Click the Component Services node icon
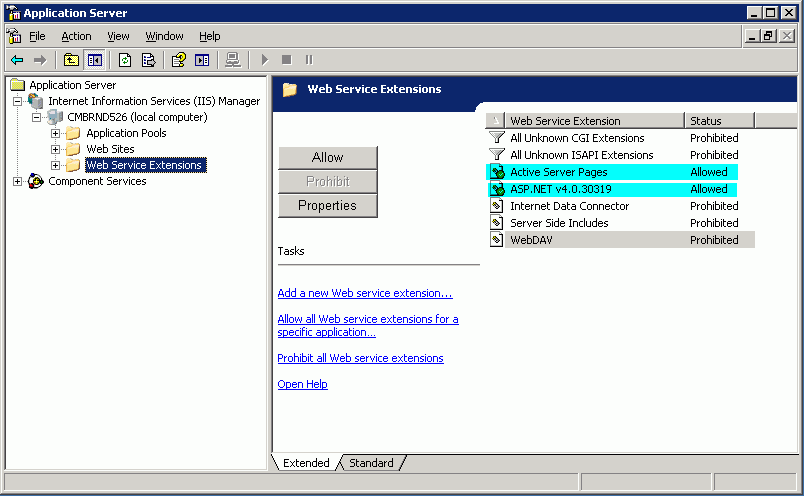 click(x=36, y=181)
